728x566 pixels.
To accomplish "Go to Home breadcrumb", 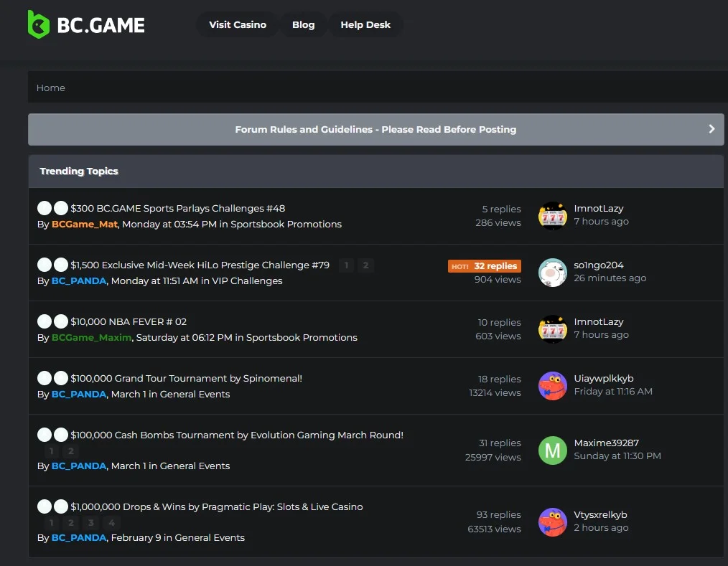I will 50,88.
